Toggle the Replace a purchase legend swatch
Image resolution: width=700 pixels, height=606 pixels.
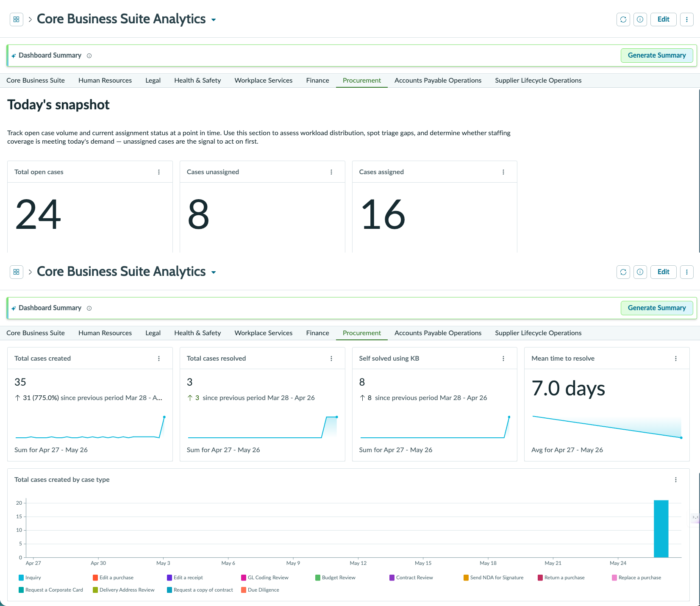(614, 578)
